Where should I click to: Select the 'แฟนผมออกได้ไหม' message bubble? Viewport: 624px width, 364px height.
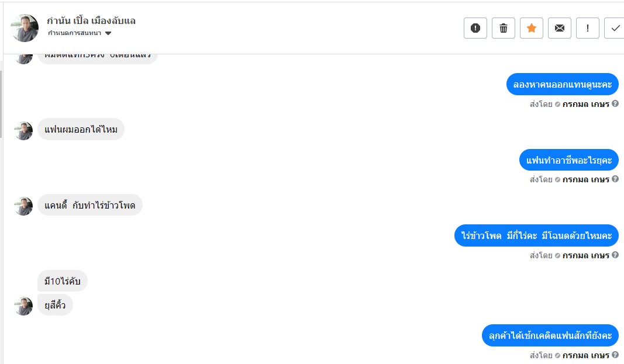[x=81, y=130]
